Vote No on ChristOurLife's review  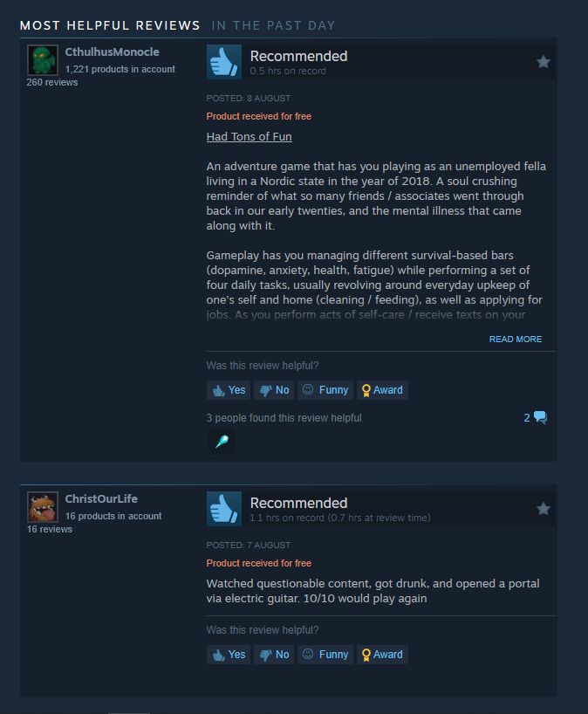[275, 655]
